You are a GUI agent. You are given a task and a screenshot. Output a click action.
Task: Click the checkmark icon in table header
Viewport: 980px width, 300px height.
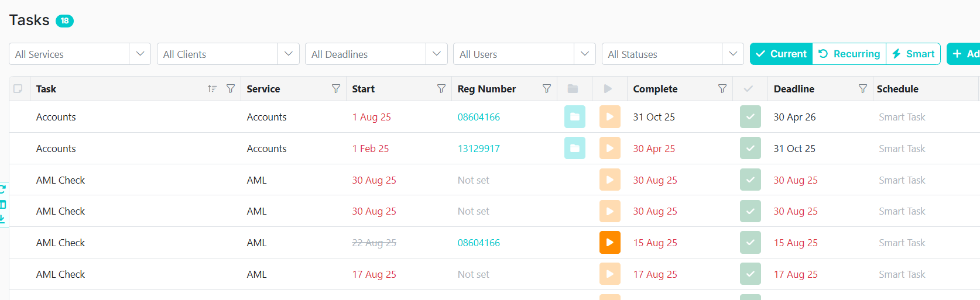click(748, 89)
